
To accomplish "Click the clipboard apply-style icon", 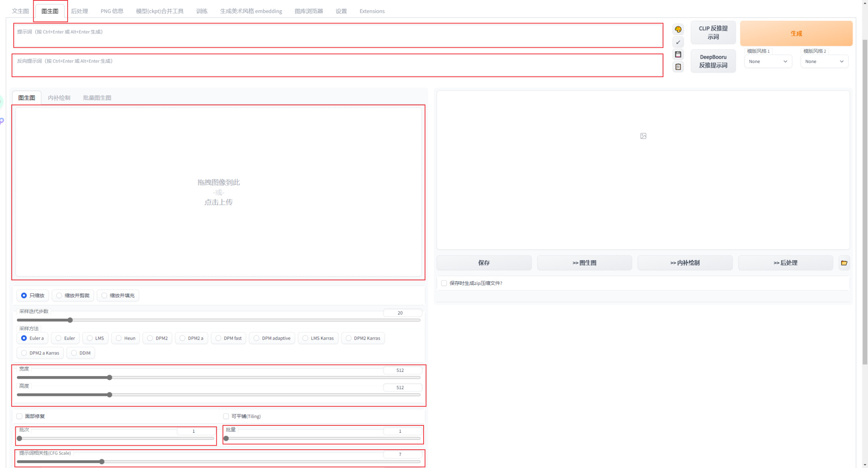I will point(678,67).
